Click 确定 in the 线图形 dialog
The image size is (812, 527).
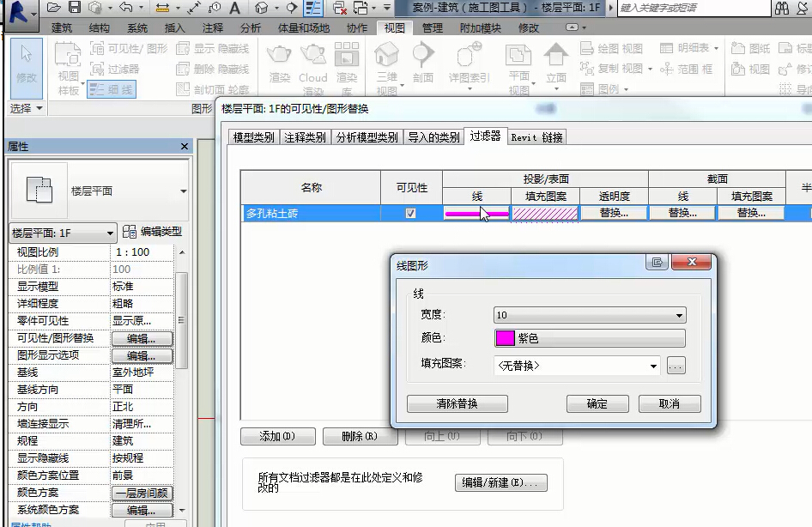coord(597,403)
